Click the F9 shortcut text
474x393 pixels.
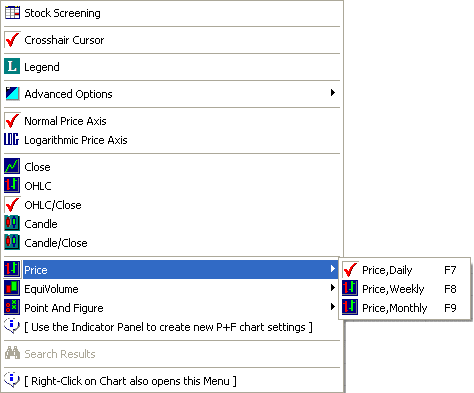[x=450, y=308]
